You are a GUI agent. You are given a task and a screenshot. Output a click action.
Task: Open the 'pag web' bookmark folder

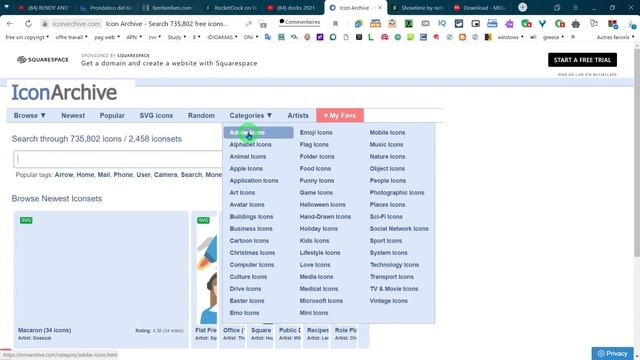[x=107, y=37]
